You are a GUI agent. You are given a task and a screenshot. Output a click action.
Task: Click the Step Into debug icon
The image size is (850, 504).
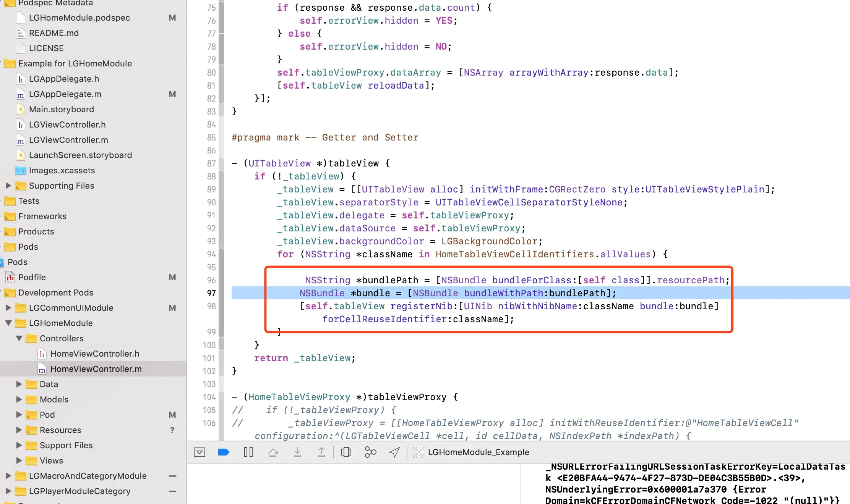tap(297, 452)
